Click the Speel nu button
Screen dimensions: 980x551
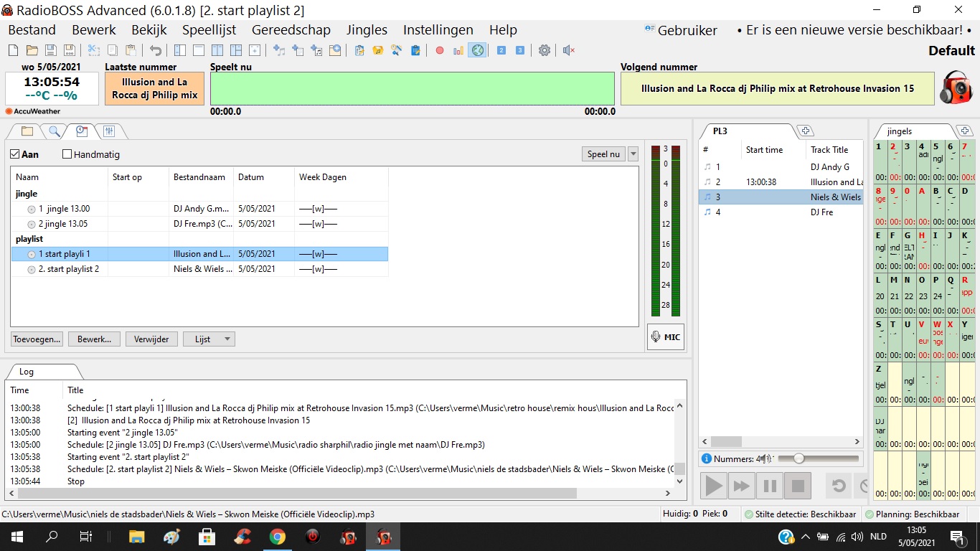pos(603,154)
